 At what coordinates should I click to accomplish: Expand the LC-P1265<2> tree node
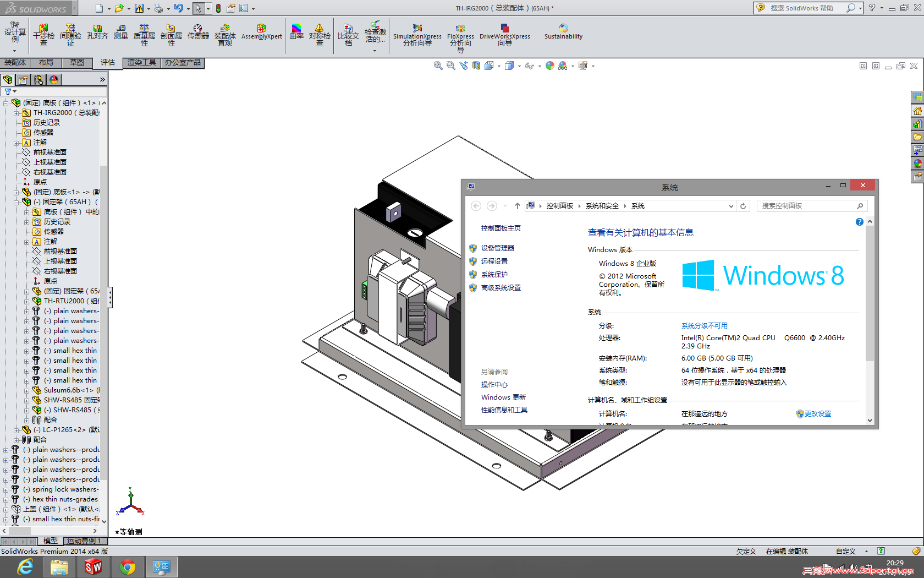click(x=16, y=430)
